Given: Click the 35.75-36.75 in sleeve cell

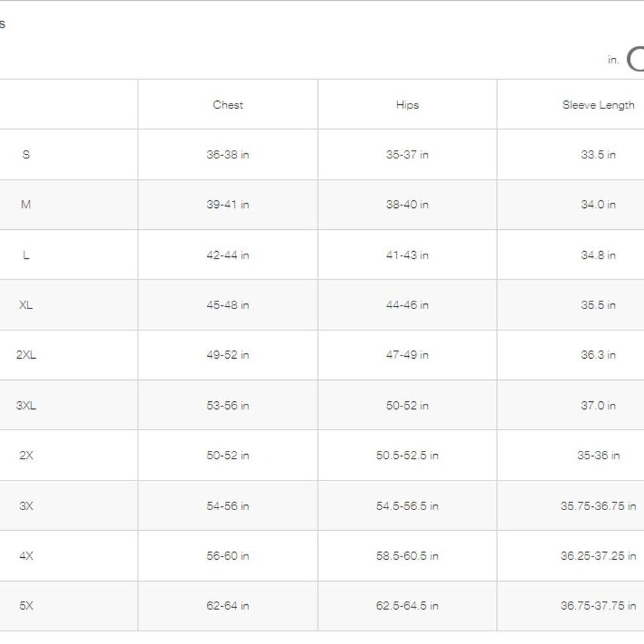Looking at the screenshot, I should (x=598, y=506).
